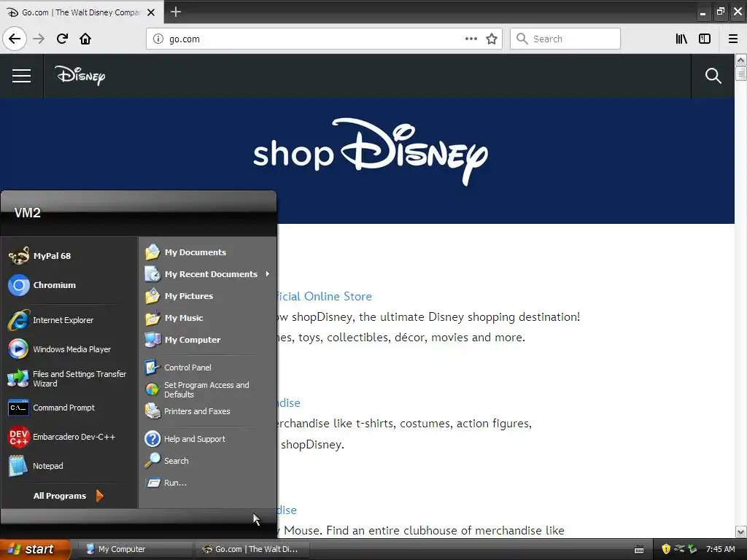Screen dimensions: 747x560
Task: Switch to Go.com taskbar window button
Action: click(252, 549)
